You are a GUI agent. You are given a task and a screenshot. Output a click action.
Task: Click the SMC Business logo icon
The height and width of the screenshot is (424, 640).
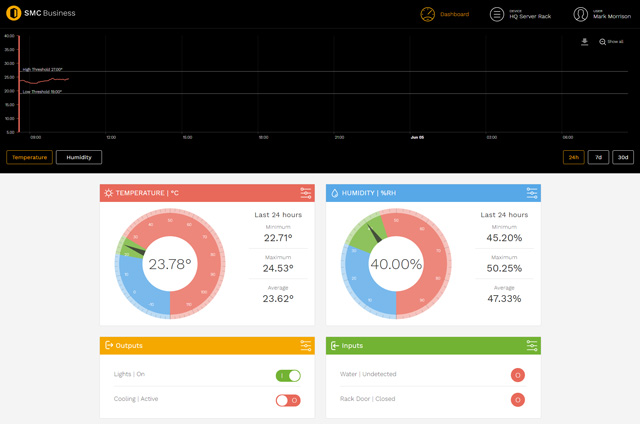click(13, 13)
